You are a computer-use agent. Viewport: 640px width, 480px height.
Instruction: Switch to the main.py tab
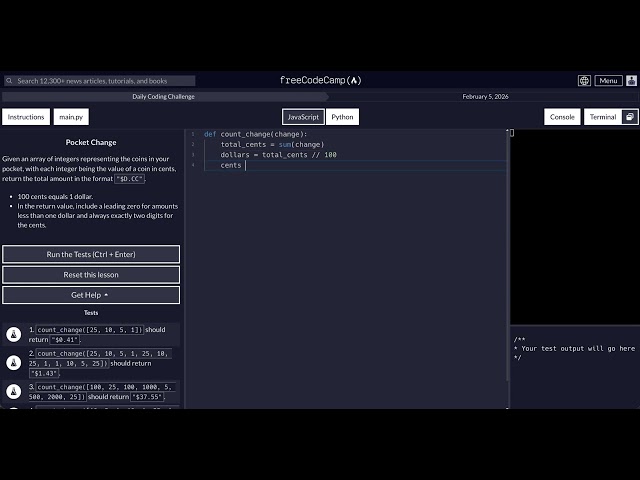pyautogui.click(x=71, y=117)
